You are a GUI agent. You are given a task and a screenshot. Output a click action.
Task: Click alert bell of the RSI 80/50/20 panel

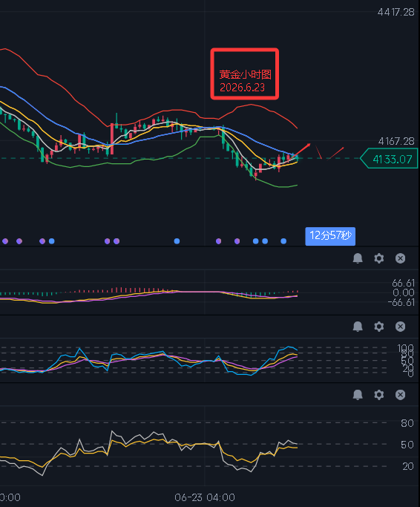click(358, 394)
